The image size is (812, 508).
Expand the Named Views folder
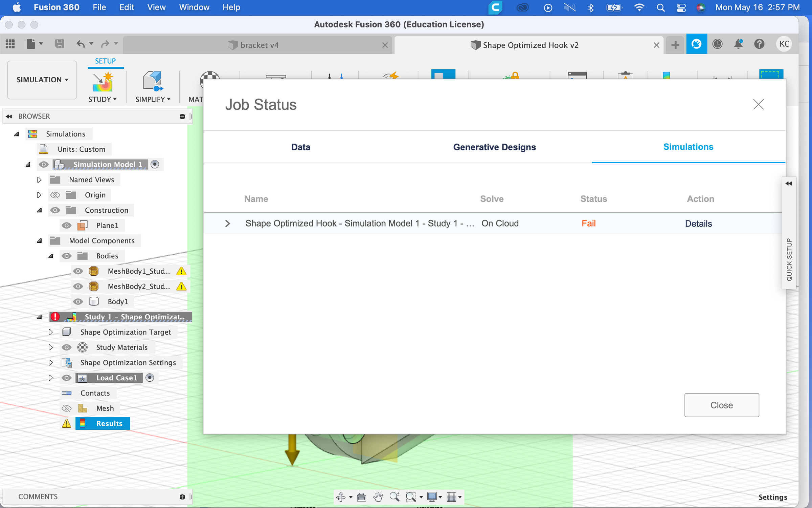39,179
